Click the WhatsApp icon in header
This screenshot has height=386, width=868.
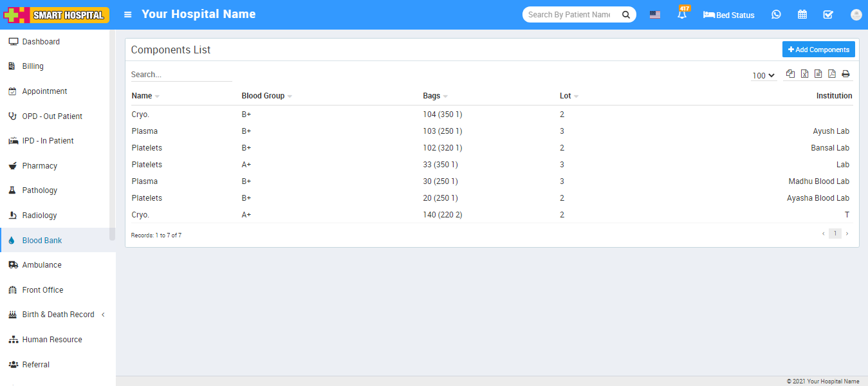coord(776,15)
